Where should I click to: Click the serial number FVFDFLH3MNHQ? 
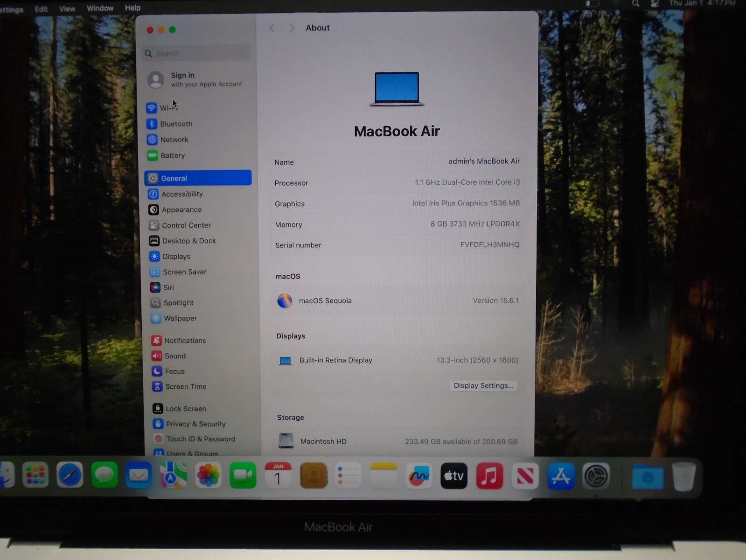(x=490, y=245)
